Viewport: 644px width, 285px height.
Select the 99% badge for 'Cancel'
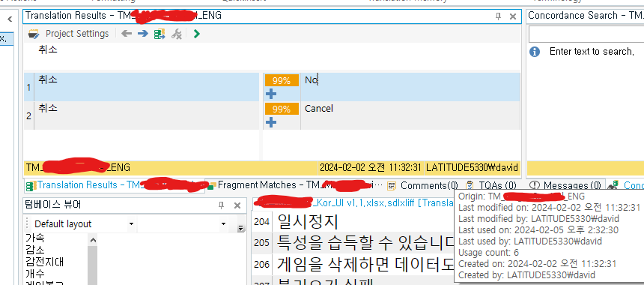tap(282, 109)
